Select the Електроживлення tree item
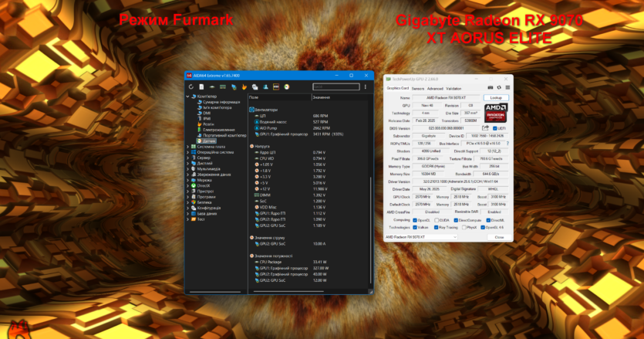The width and height of the screenshot is (644, 339). pyautogui.click(x=219, y=130)
